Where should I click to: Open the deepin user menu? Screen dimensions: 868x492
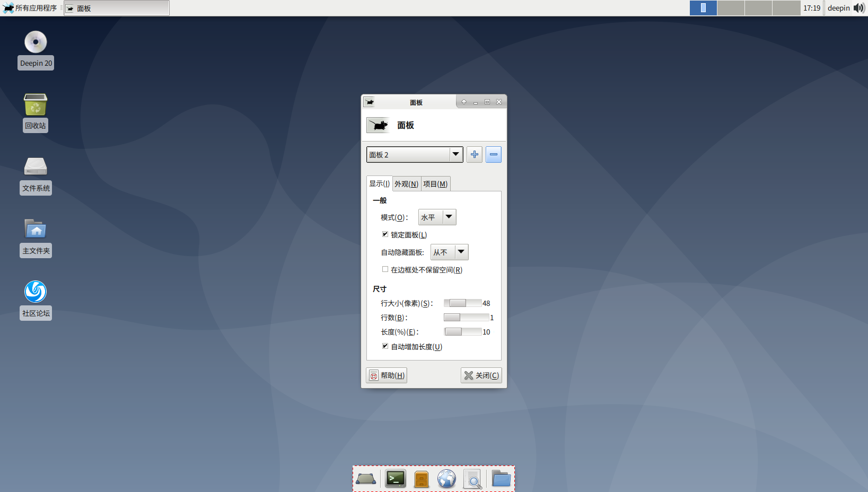[x=838, y=8]
